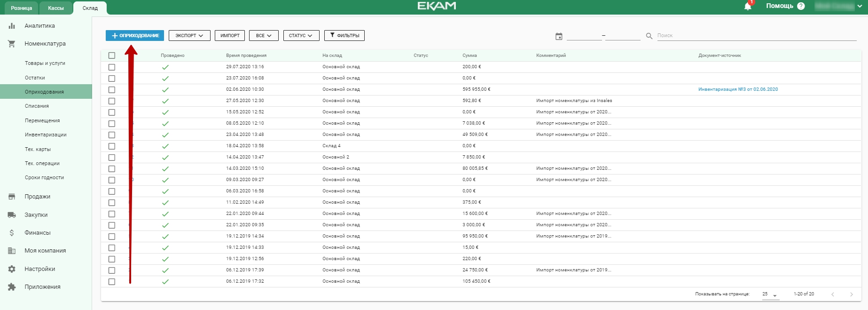The image size is (868, 310).
Task: Click the Основной 2 warehouse cell
Action: click(x=336, y=157)
